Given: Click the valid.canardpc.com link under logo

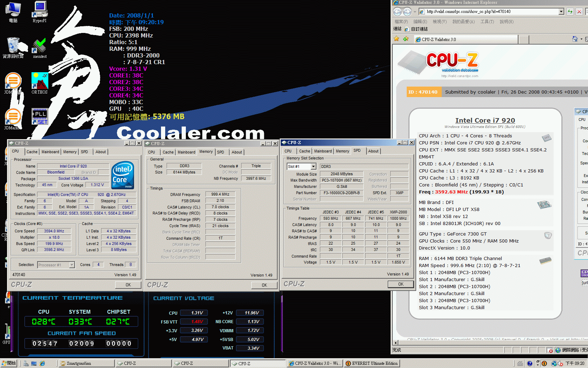Looking at the screenshot, I should click(460, 76).
